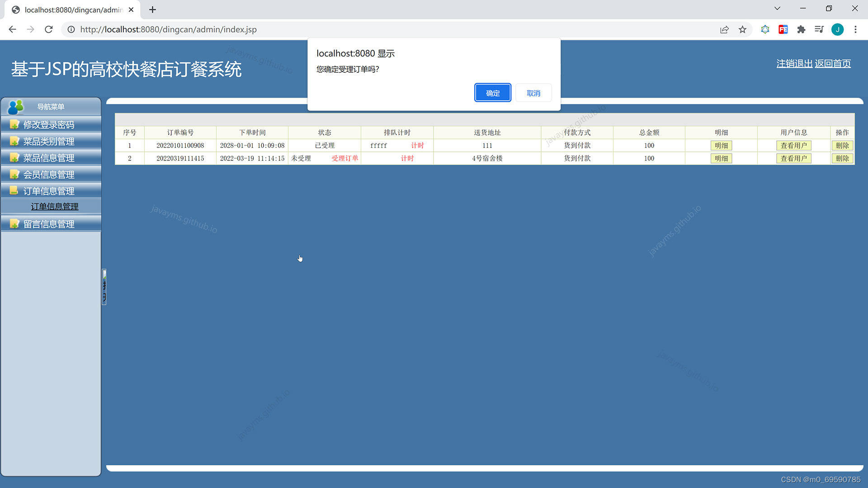Open the Chrome three-dot menu
Screen dimensions: 868x488
pos(855,29)
